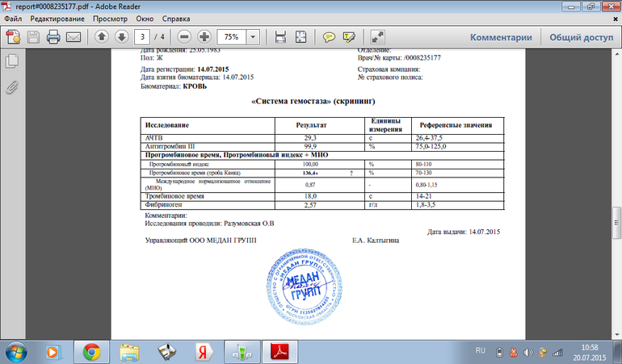Open the Комментарии panel
Viewport: 622px width, 364px height.
point(501,37)
